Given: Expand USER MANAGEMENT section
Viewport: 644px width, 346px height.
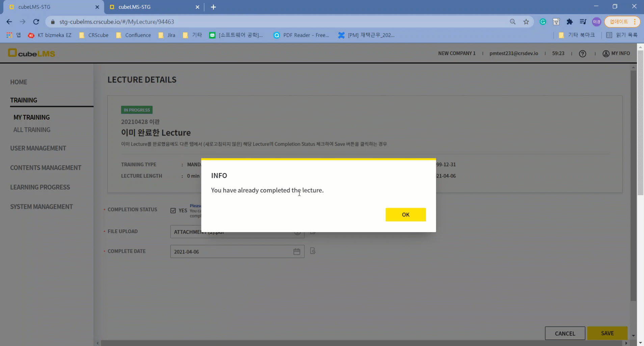Looking at the screenshot, I should tap(38, 148).
